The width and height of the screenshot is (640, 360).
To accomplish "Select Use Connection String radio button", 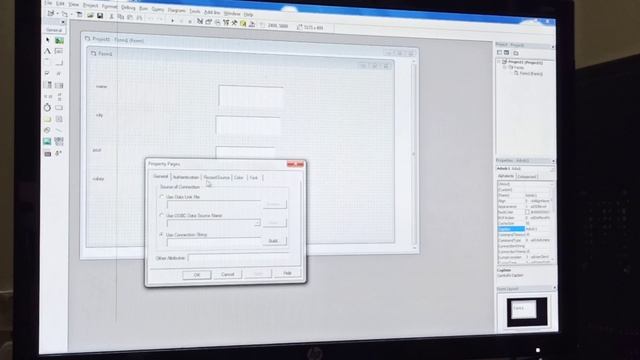I will pos(162,235).
